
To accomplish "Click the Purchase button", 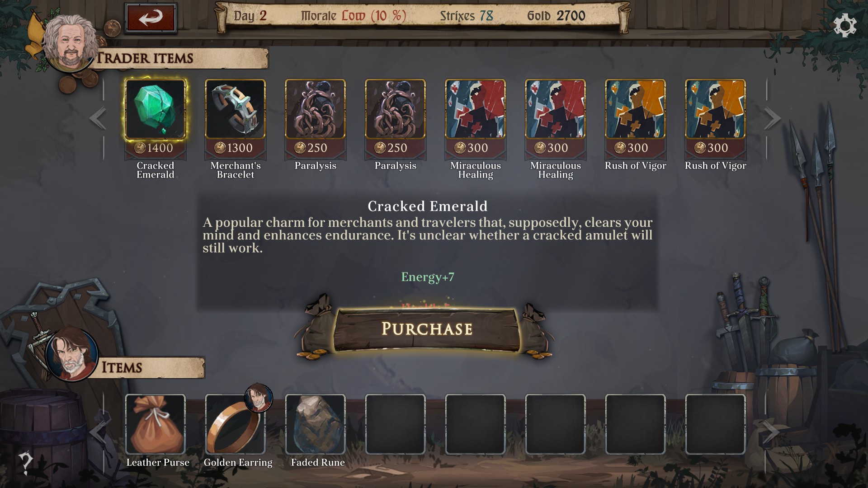I will pos(427,329).
